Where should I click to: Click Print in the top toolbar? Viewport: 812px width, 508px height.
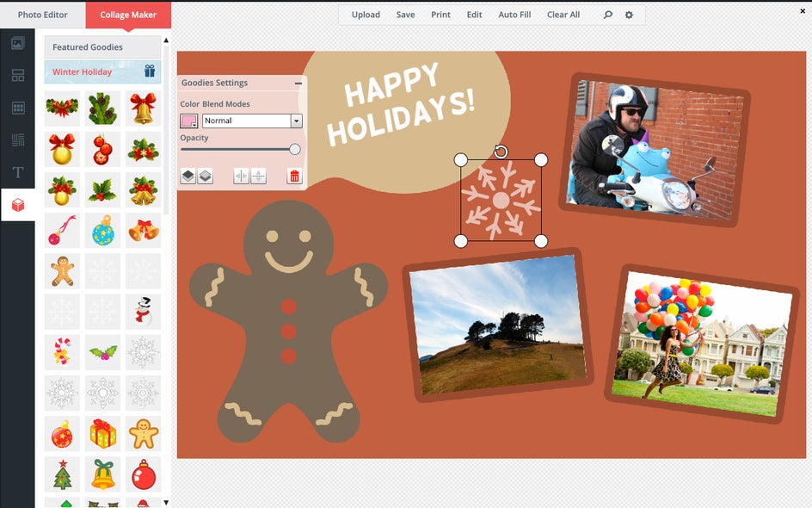(440, 15)
